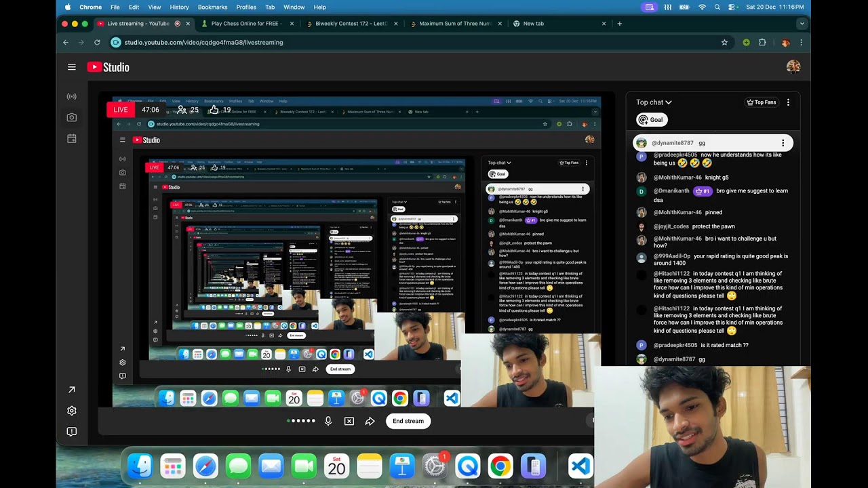This screenshot has width=868, height=488.
Task: Click the viewer count showing 25
Action: pos(188,110)
